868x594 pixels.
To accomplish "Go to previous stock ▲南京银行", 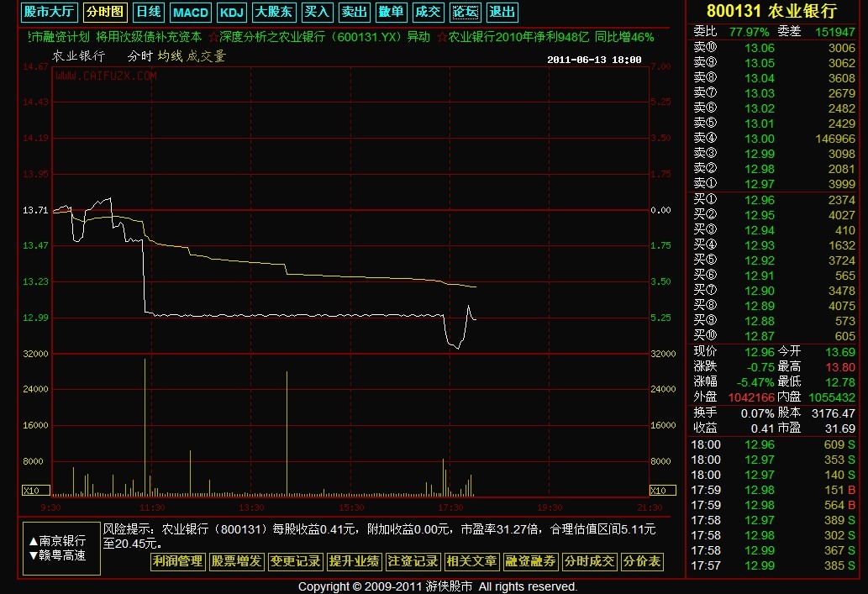I will click(57, 540).
